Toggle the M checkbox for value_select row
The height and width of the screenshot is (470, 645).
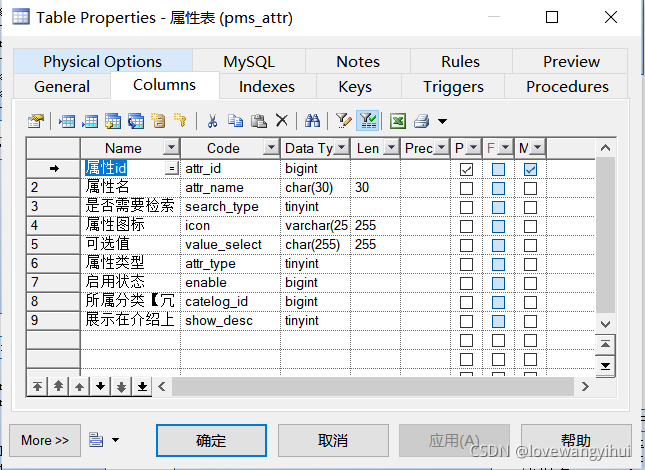click(x=530, y=245)
